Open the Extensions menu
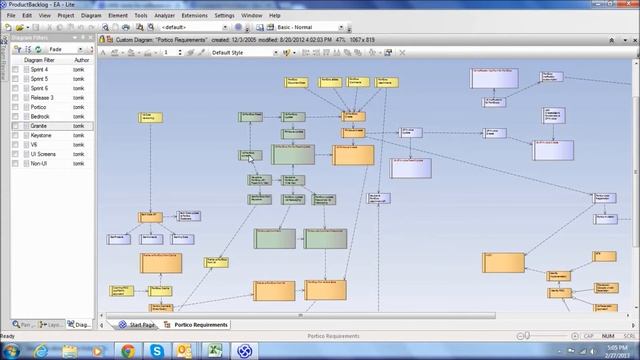Screen dimensions: 640x360 pyautogui.click(x=194, y=16)
